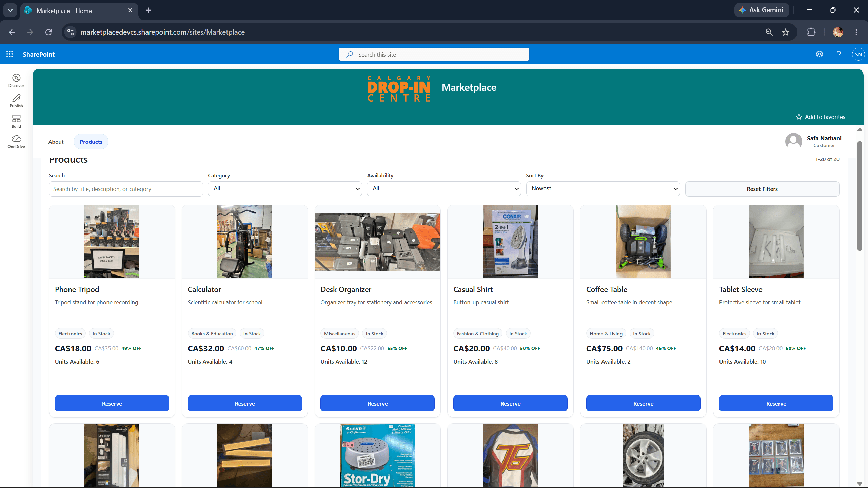The width and height of the screenshot is (868, 488).
Task: Click the SharePoint search magnifier icon
Action: (350, 54)
